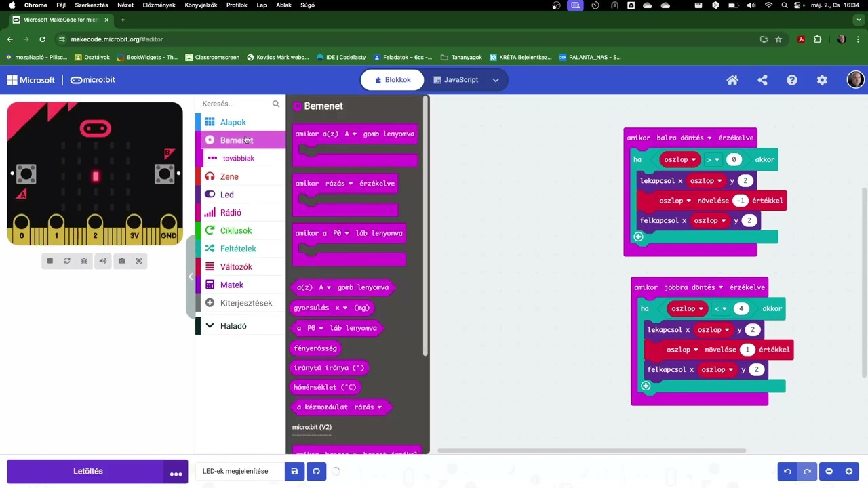
Task: Save the project with the disk icon
Action: [294, 471]
